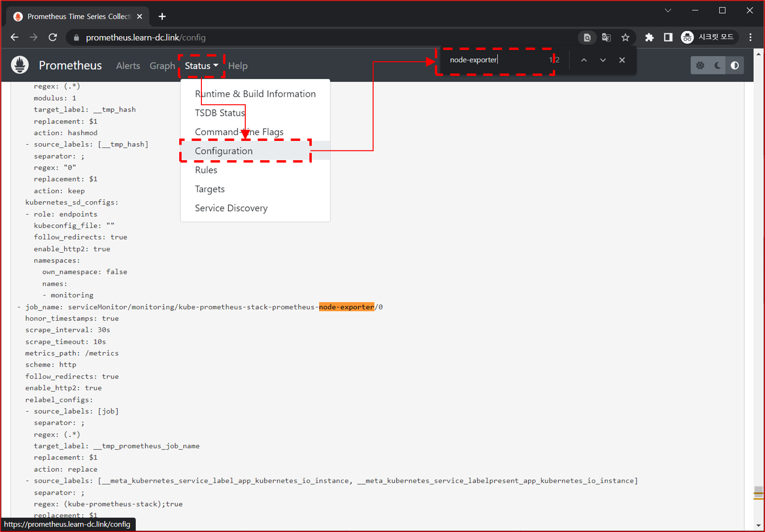Image resolution: width=765 pixels, height=532 pixels.
Task: Navigate to the Graph page
Action: [162, 65]
